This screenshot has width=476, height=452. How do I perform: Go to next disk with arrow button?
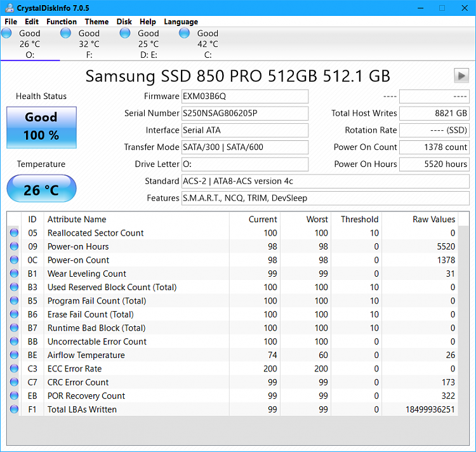[461, 76]
